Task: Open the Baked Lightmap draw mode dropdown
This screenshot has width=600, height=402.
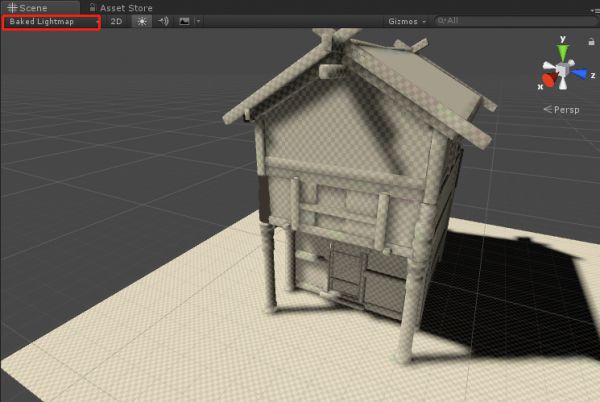Action: coord(51,22)
